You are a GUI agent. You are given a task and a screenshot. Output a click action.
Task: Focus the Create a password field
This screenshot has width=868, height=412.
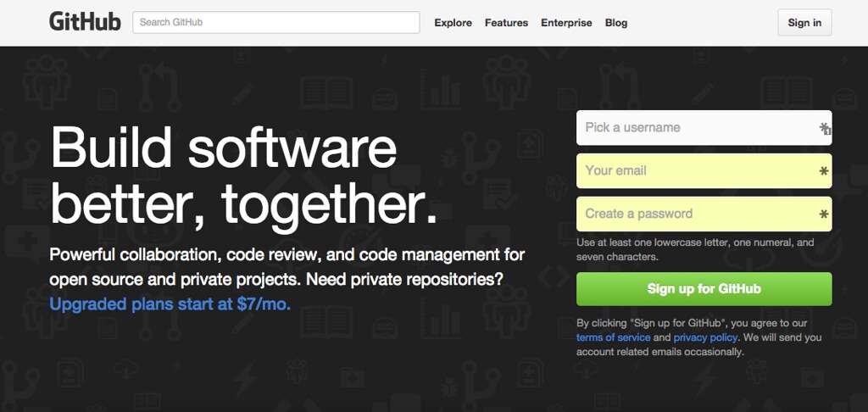[x=704, y=214]
